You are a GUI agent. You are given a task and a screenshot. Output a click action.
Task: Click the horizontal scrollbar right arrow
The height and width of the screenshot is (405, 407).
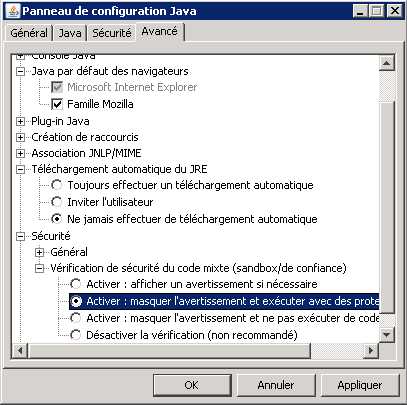(370, 351)
